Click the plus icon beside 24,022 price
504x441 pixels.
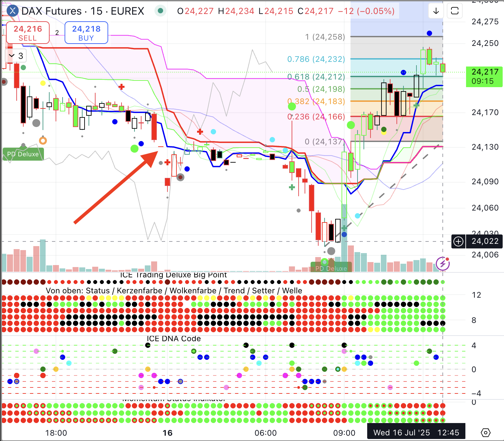coord(458,241)
